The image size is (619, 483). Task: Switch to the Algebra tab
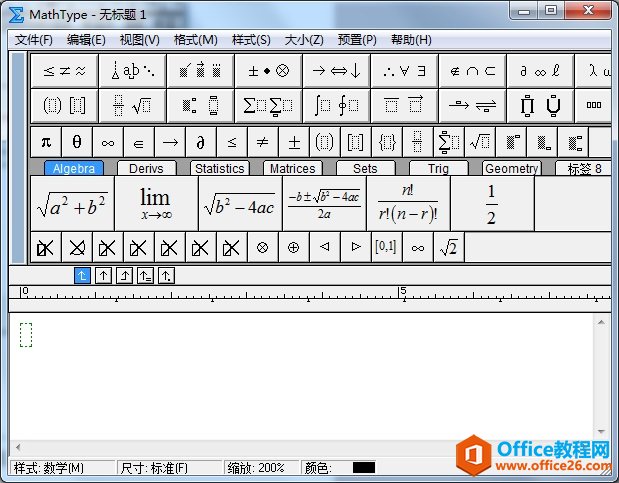(74, 169)
